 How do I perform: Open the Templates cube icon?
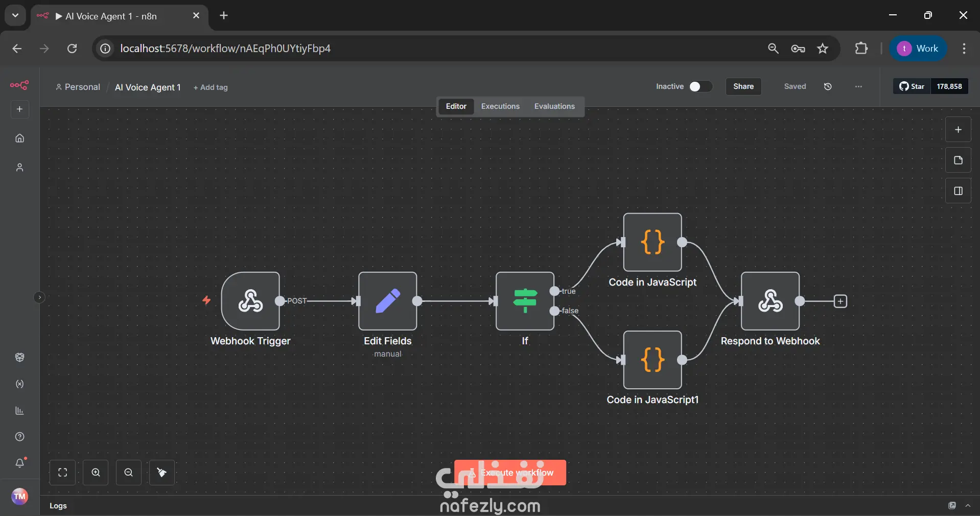click(x=20, y=357)
